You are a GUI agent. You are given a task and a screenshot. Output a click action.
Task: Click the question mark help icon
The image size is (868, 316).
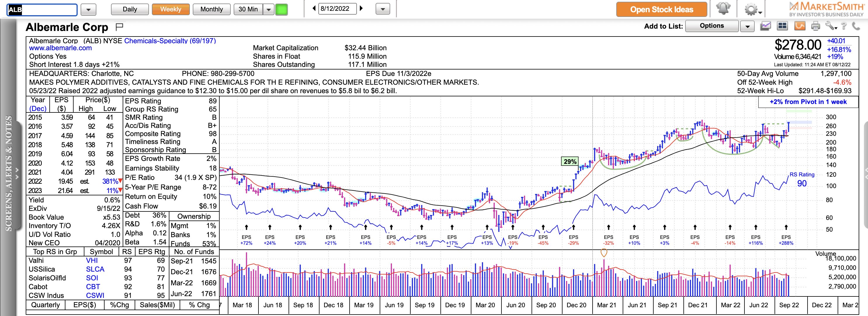point(844,26)
